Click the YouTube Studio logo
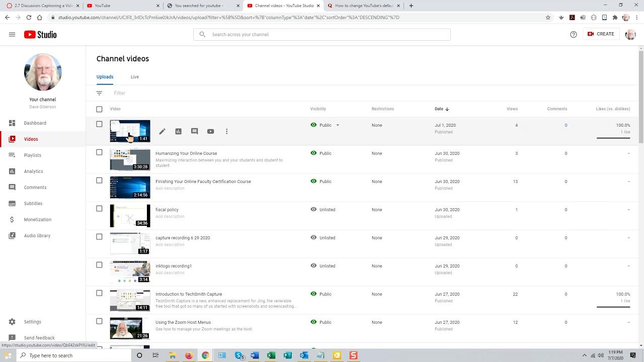This screenshot has height=362, width=644. (40, 35)
